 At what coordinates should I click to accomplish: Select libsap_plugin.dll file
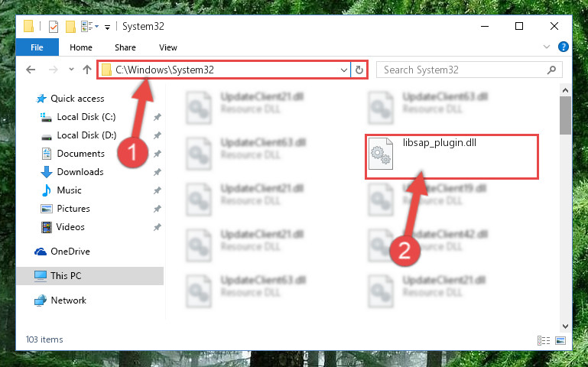452,157
